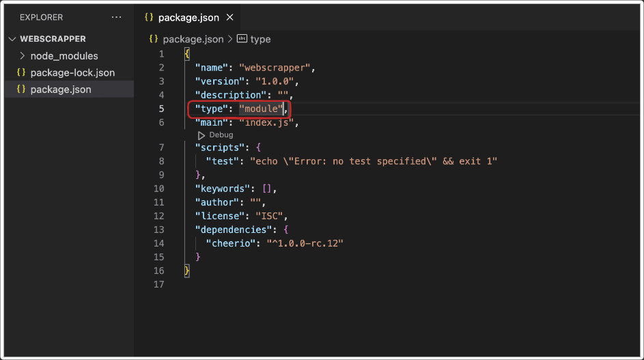Screen dimensions: 644x360
Task: Select package.json in the explorer tree
Action: (61, 89)
